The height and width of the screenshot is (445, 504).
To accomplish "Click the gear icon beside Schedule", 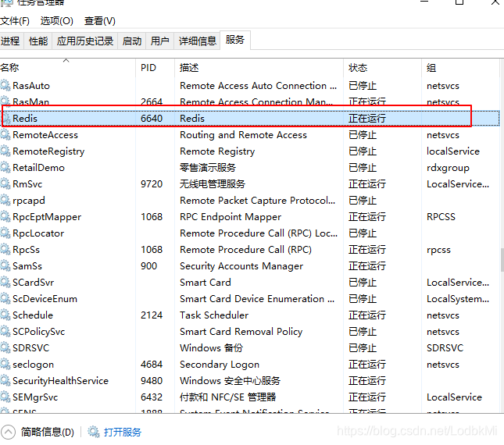I will pyautogui.click(x=5, y=315).
